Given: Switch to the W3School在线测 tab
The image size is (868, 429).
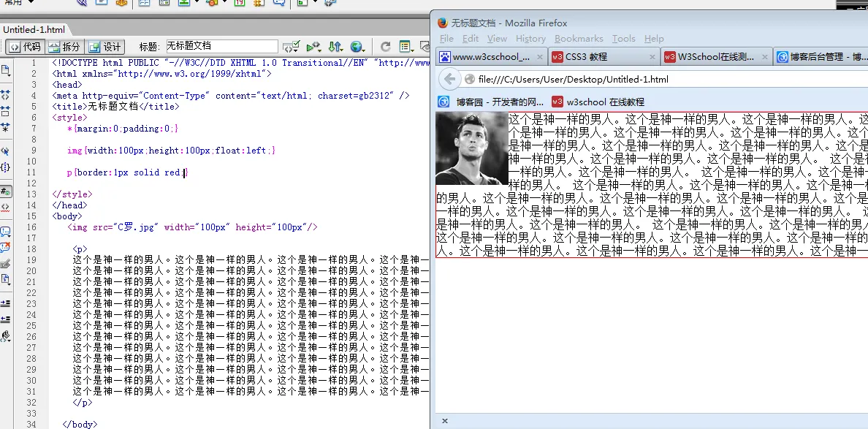Looking at the screenshot, I should (716, 56).
